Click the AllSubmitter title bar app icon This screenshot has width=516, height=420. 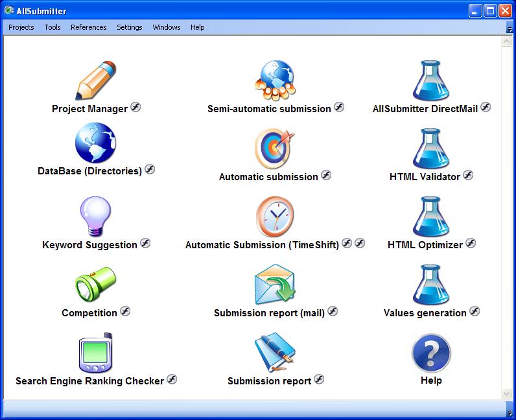coord(9,10)
